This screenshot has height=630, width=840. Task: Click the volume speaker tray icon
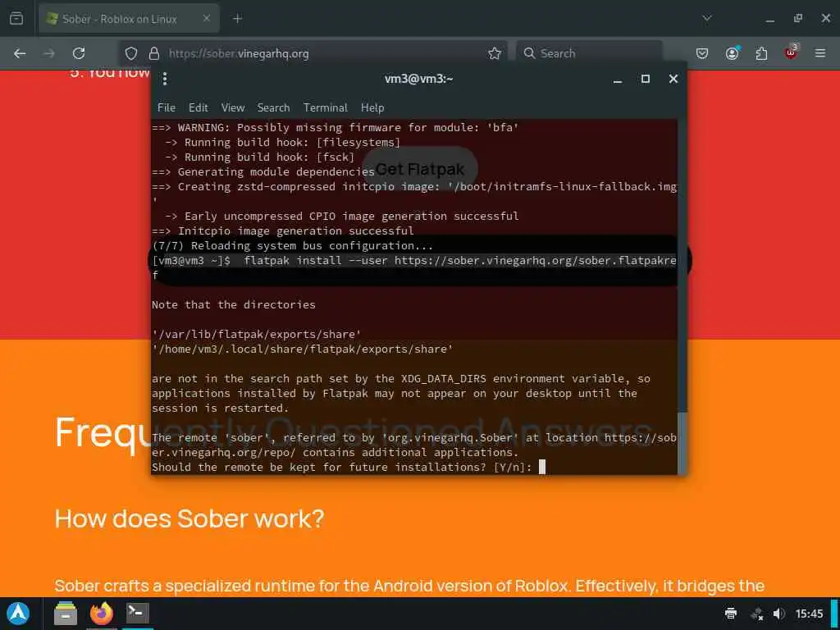[779, 614]
